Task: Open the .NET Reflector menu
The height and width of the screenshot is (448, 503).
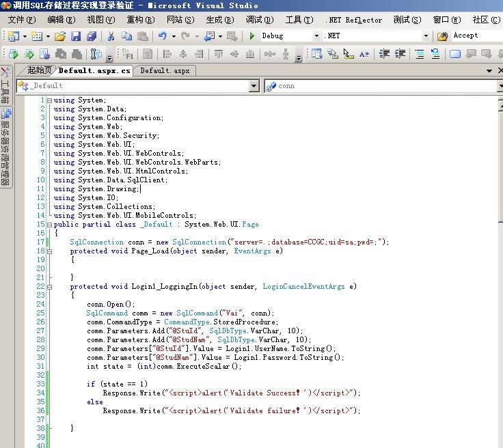Action: 353,20
